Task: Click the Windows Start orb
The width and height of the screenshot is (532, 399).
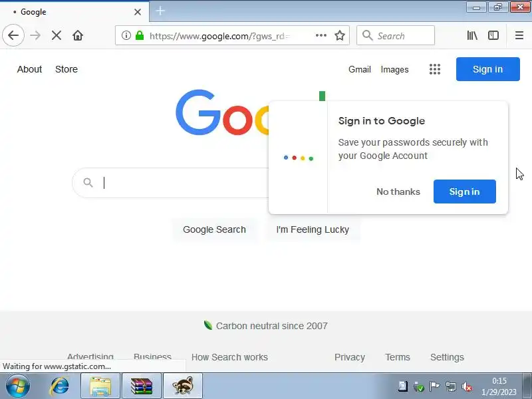Action: [18, 386]
